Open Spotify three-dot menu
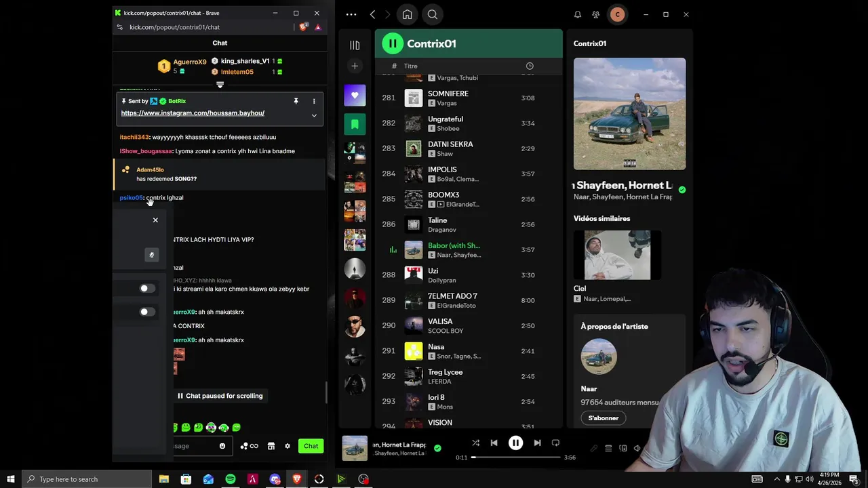This screenshot has height=488, width=868. coord(351,14)
